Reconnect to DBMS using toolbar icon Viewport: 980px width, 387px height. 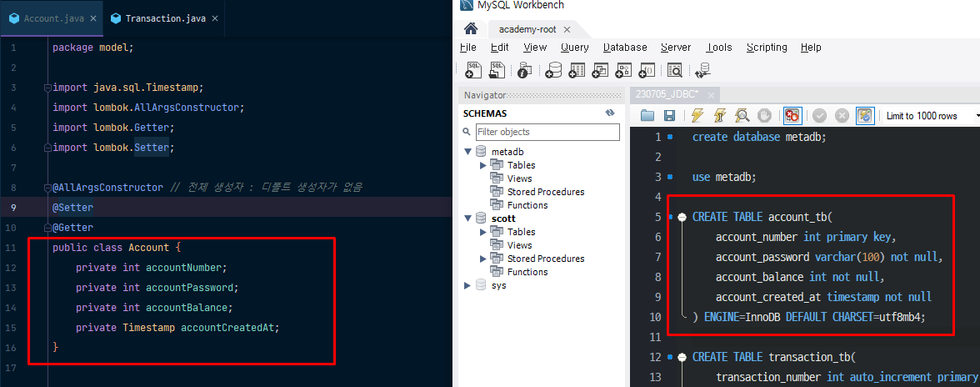(x=703, y=70)
